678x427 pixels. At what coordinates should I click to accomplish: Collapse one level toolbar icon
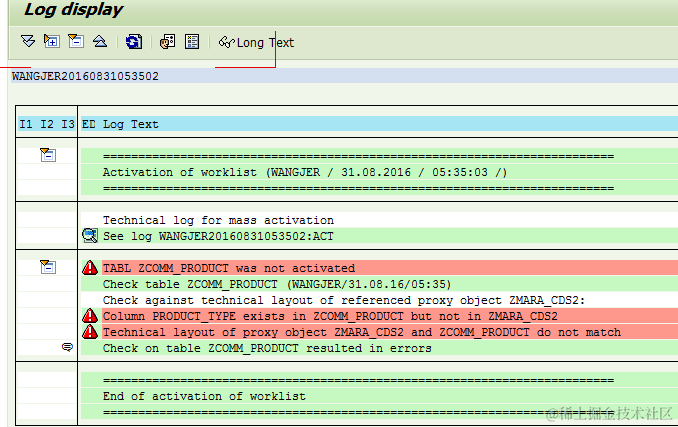[76, 41]
